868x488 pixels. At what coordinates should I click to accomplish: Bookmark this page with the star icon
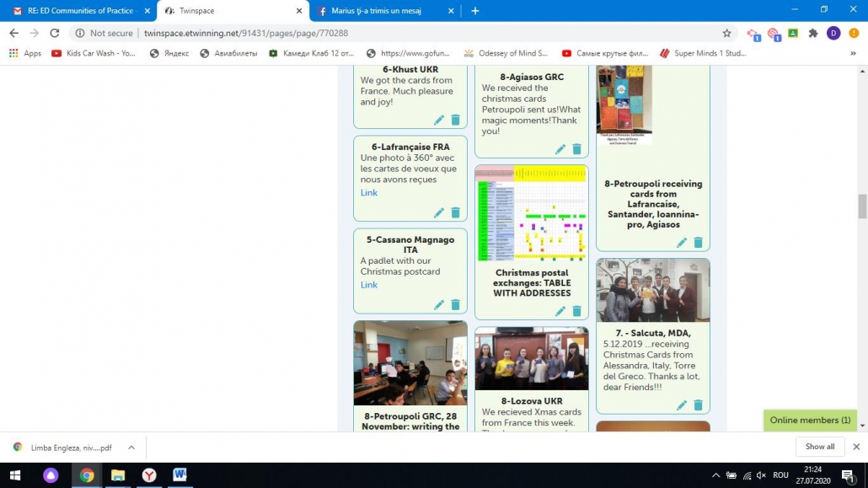coord(726,33)
